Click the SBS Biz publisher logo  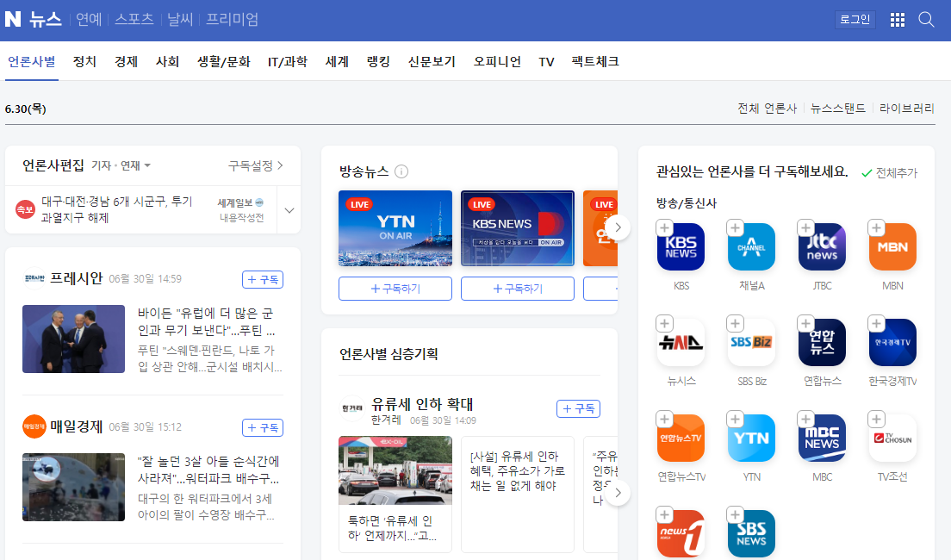tap(751, 342)
